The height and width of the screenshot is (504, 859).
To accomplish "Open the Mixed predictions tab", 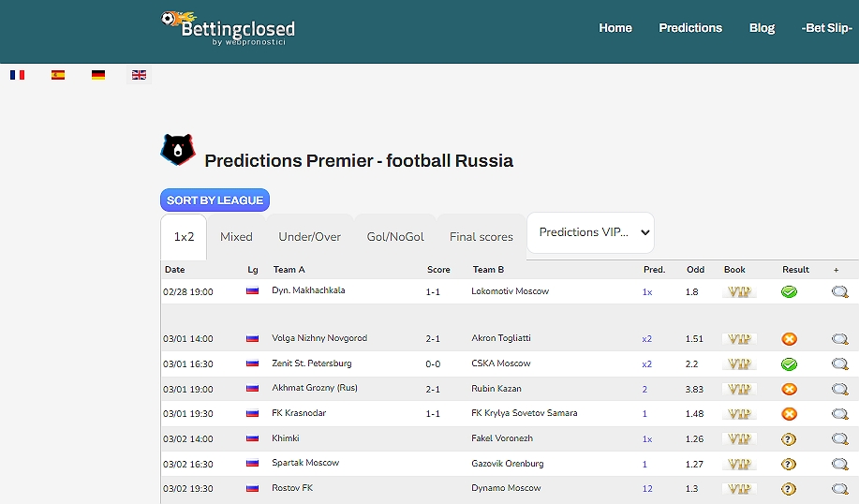I will point(236,237).
